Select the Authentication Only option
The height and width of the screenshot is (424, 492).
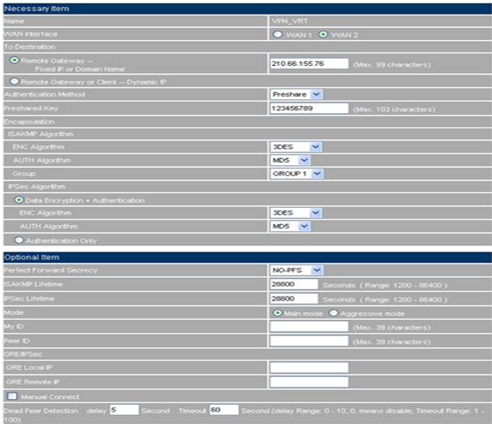point(19,240)
